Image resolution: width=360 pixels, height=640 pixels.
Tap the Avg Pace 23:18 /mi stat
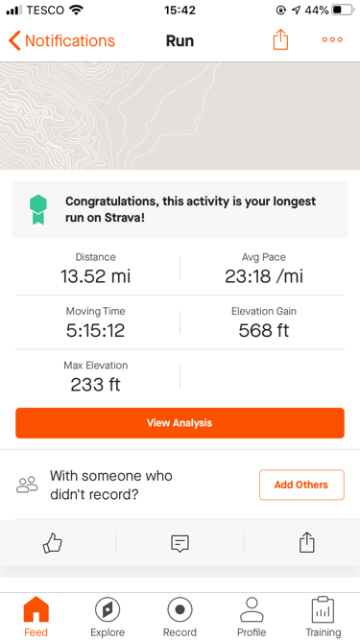[x=264, y=269]
